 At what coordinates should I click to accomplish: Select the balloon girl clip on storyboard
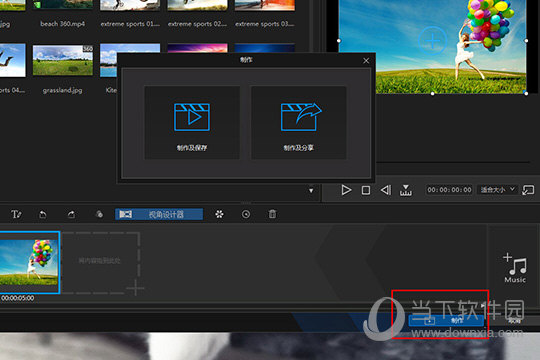click(29, 263)
